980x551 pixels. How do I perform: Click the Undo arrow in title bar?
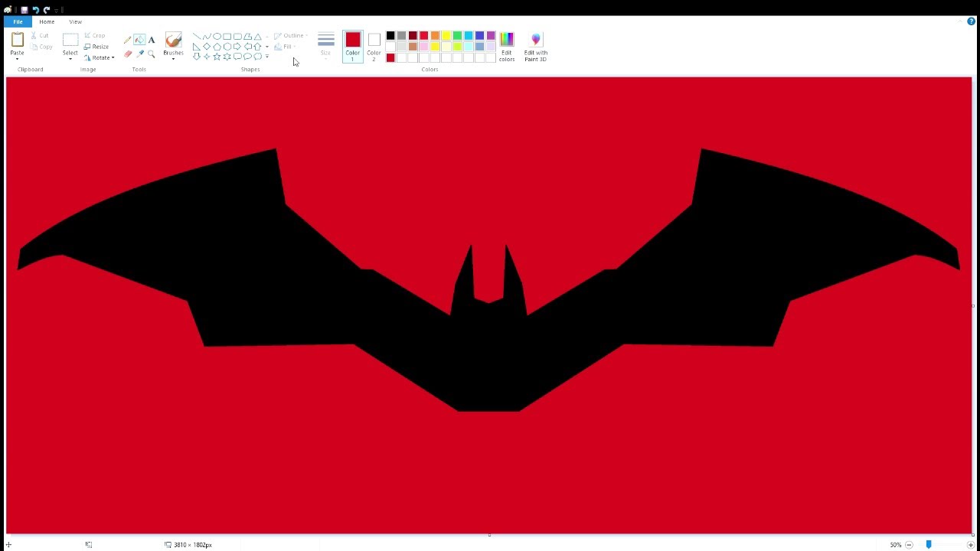[x=35, y=10]
